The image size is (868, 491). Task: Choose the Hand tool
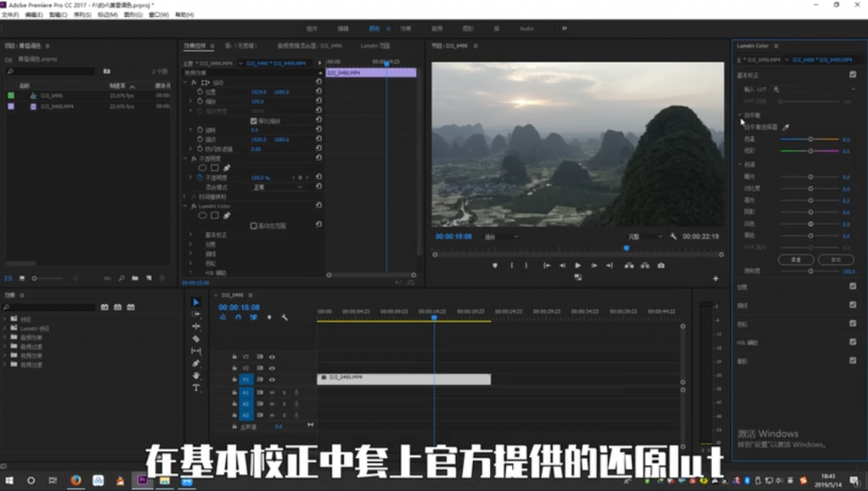(197, 375)
